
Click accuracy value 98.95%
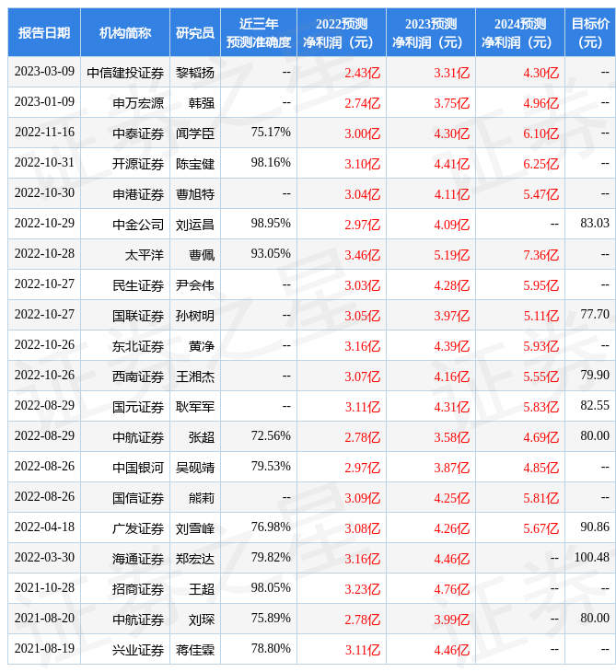tap(271, 224)
